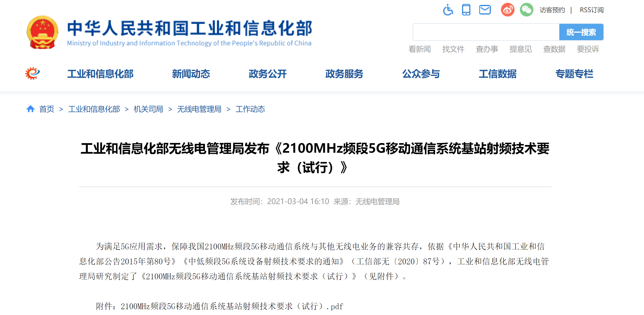This screenshot has width=644, height=315.
Task: Select 查办事 quick search option
Action: coord(487,49)
